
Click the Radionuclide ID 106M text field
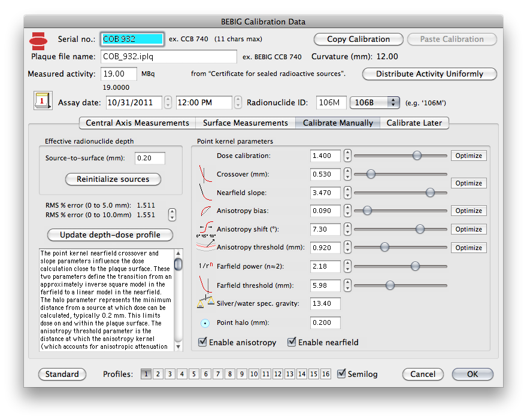tap(331, 102)
